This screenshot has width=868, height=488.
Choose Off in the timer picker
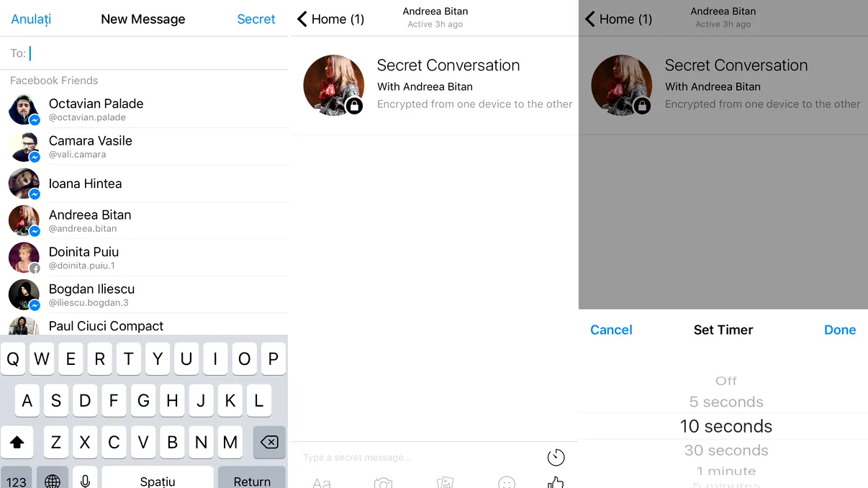[x=726, y=381]
